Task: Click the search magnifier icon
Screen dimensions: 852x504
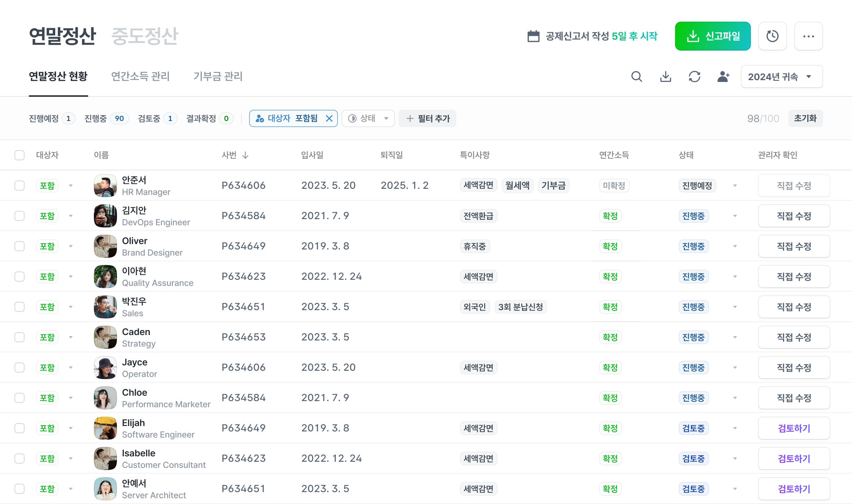Action: [x=636, y=77]
